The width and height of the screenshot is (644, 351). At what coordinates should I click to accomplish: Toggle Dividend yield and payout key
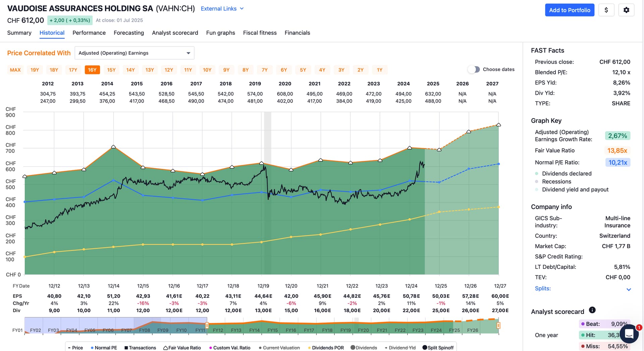572,190
